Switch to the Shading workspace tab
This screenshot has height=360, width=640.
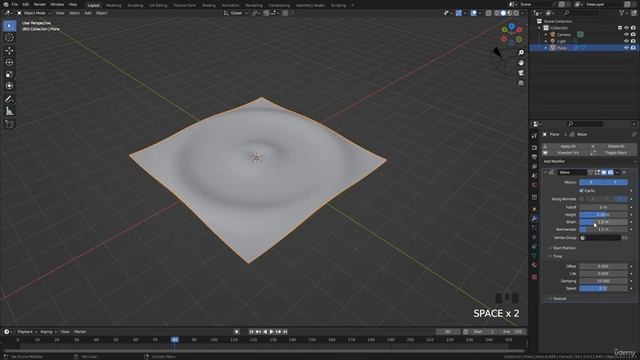[209, 5]
